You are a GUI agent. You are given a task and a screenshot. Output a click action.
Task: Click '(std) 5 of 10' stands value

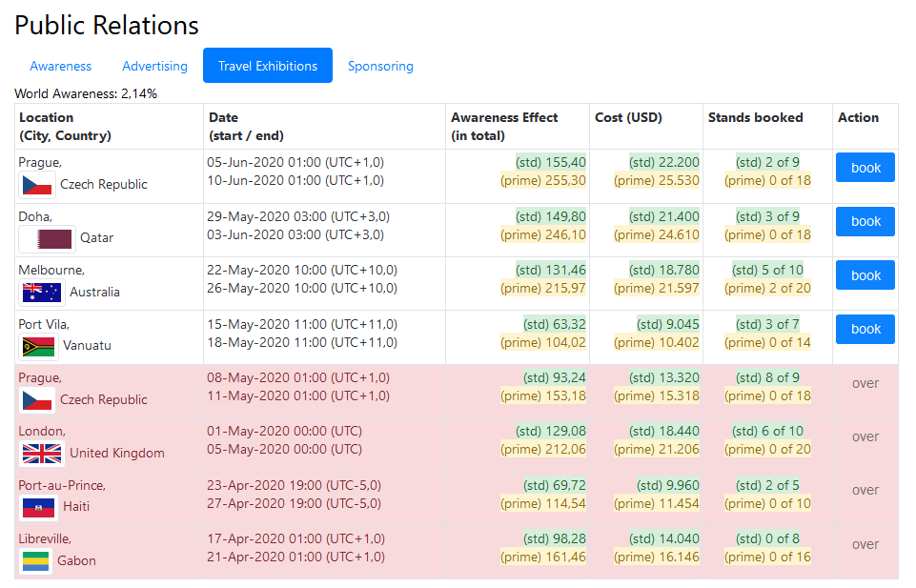(x=767, y=270)
